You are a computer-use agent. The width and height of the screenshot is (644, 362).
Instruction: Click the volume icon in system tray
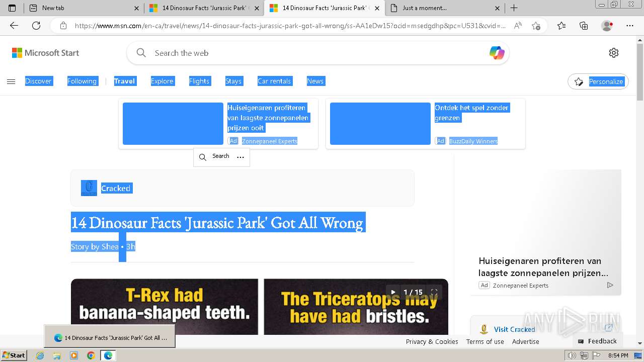572,355
